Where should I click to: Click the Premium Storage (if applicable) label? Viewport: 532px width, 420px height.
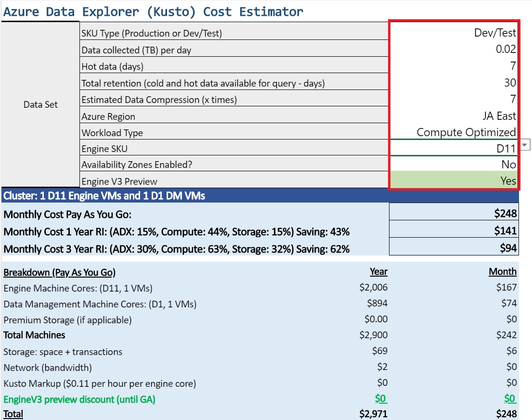(x=67, y=320)
